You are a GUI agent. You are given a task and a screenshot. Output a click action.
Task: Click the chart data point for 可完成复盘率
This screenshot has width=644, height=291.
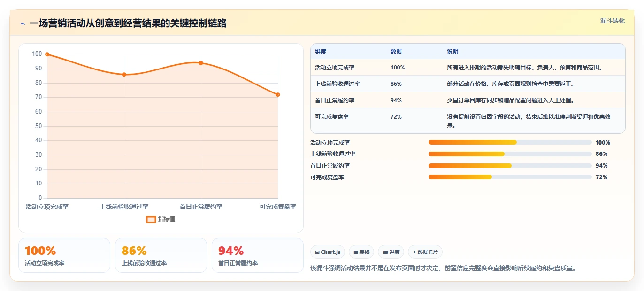pos(278,95)
